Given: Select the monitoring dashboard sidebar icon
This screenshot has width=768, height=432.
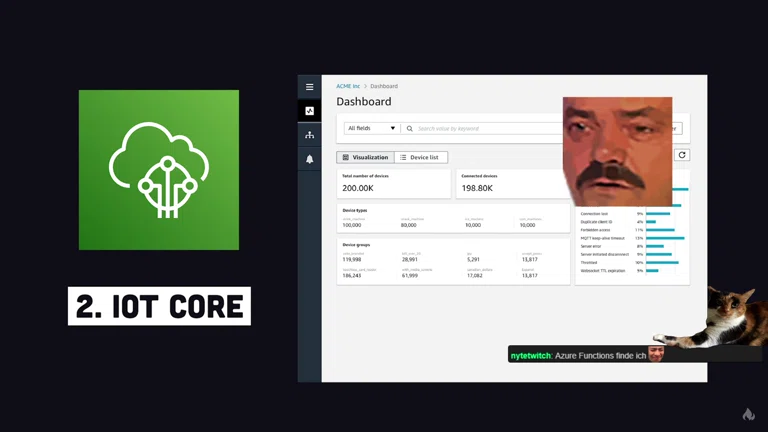Looking at the screenshot, I should pyautogui.click(x=310, y=111).
